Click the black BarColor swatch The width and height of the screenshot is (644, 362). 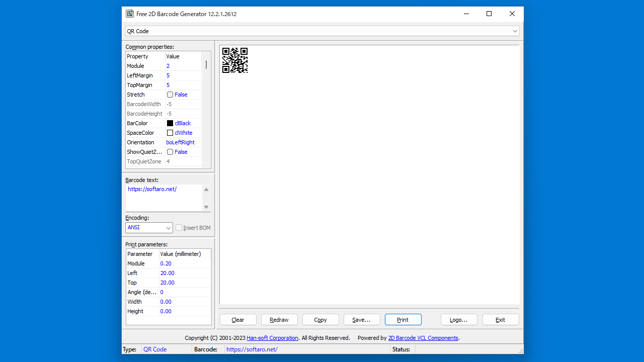pos(170,123)
